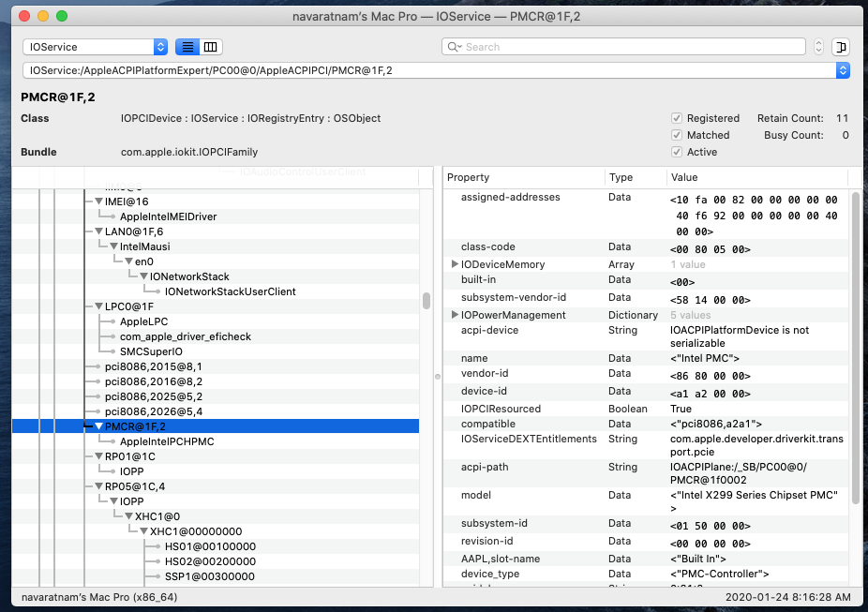Viewport: 868px width, 612px height.
Task: Select HS02@00200000 port
Action: pos(210,561)
